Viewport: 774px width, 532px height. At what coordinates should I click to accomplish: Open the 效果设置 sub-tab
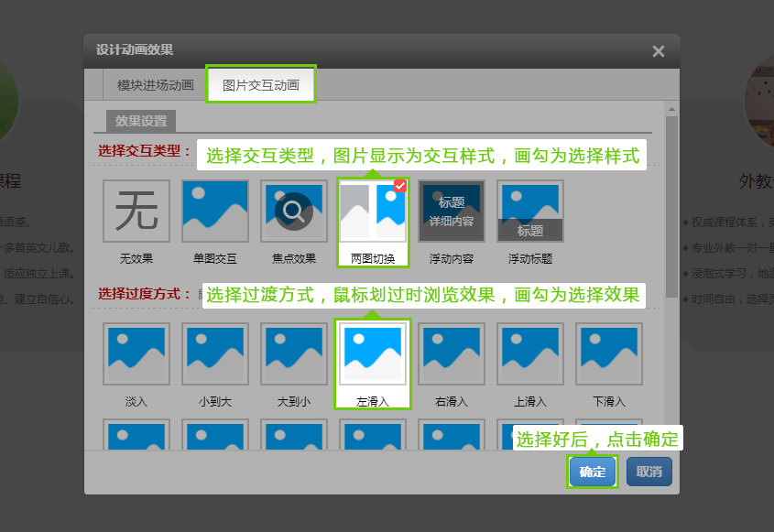click(141, 121)
